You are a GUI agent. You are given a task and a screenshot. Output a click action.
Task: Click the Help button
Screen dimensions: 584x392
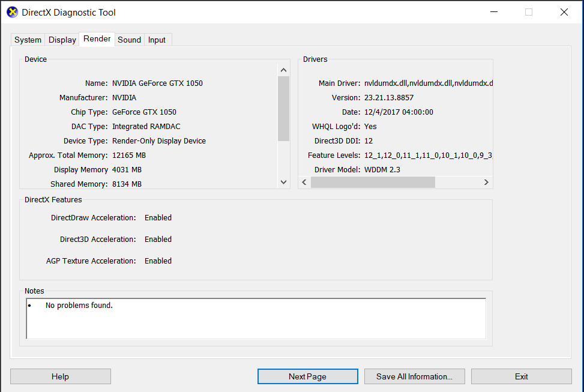pos(61,376)
